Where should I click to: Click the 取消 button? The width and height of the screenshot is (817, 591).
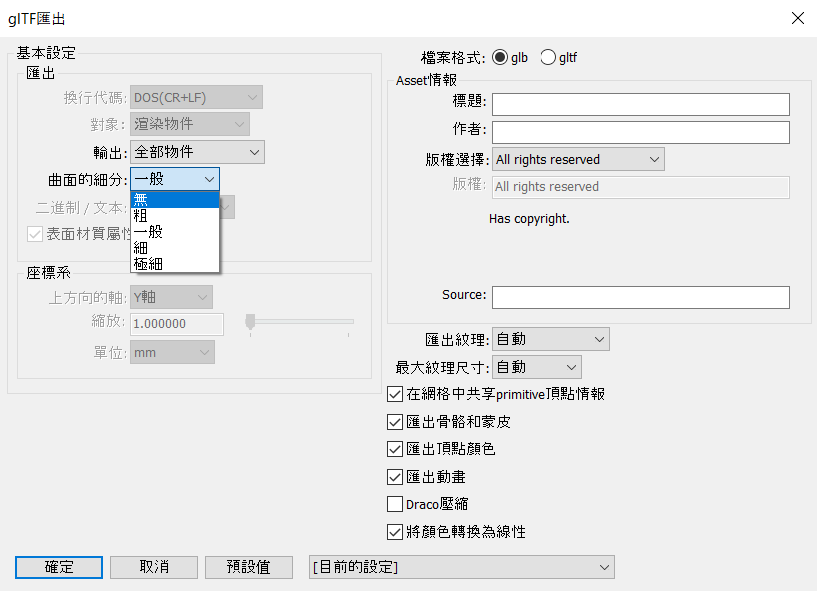(154, 567)
